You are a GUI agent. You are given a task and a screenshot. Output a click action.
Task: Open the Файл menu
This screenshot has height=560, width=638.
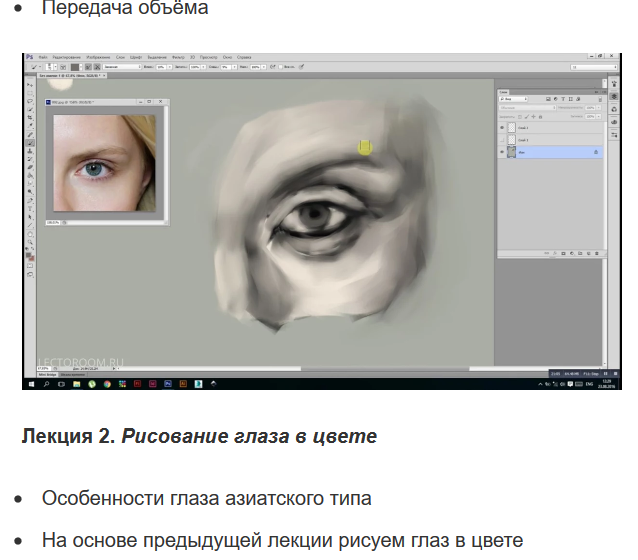43,57
